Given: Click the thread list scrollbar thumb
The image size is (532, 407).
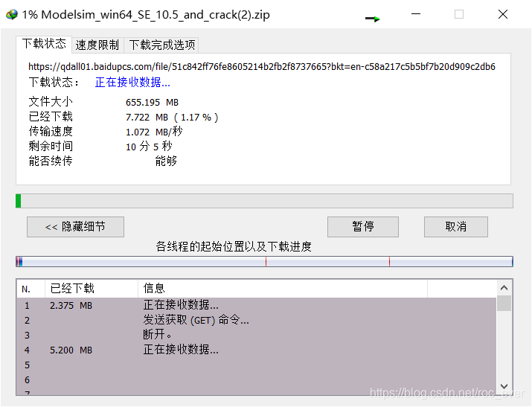Looking at the screenshot, I should (x=504, y=304).
